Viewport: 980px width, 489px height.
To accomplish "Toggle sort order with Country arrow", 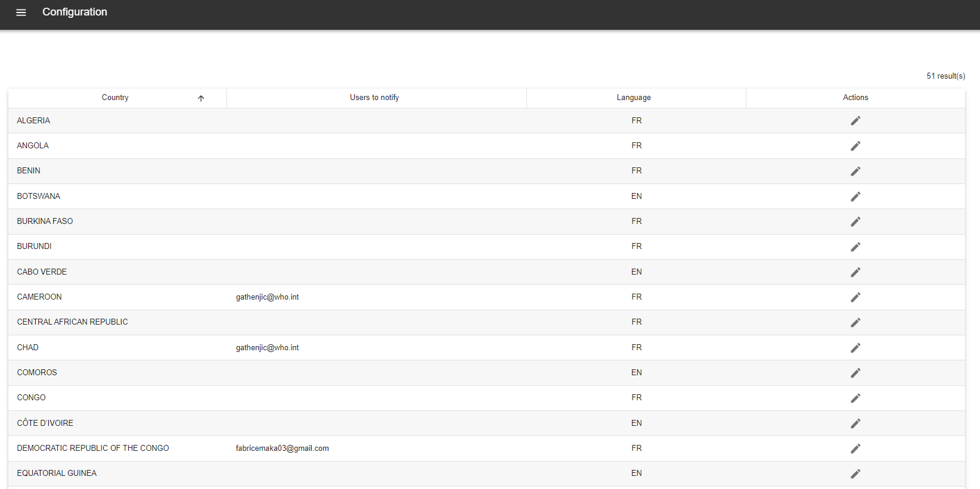I will [201, 98].
